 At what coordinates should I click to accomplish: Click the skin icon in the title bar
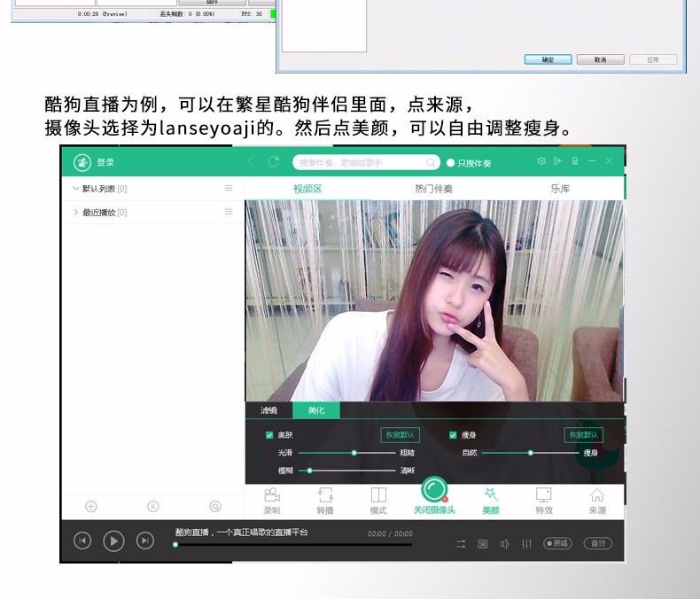tap(575, 161)
